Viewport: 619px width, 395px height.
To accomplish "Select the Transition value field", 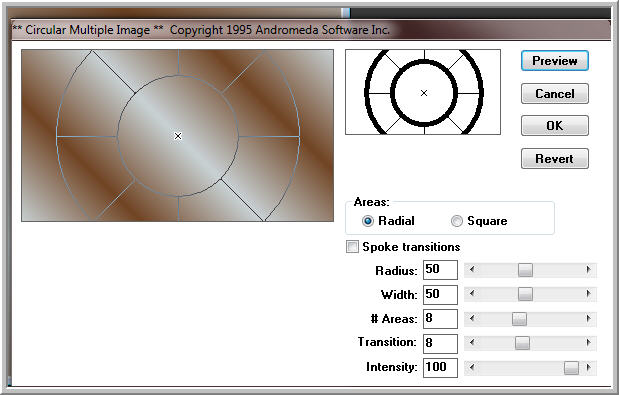I will coord(440,344).
